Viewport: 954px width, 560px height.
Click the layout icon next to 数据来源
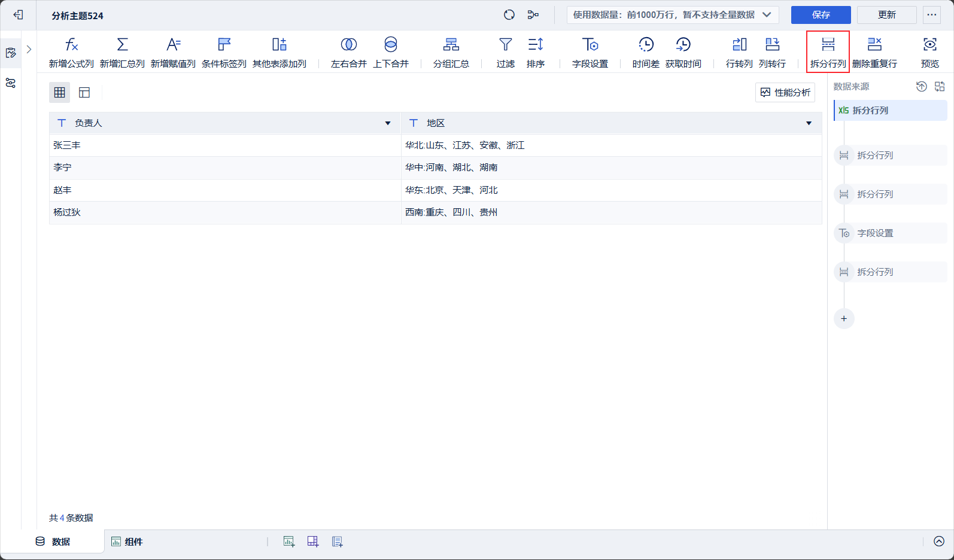pos(940,87)
